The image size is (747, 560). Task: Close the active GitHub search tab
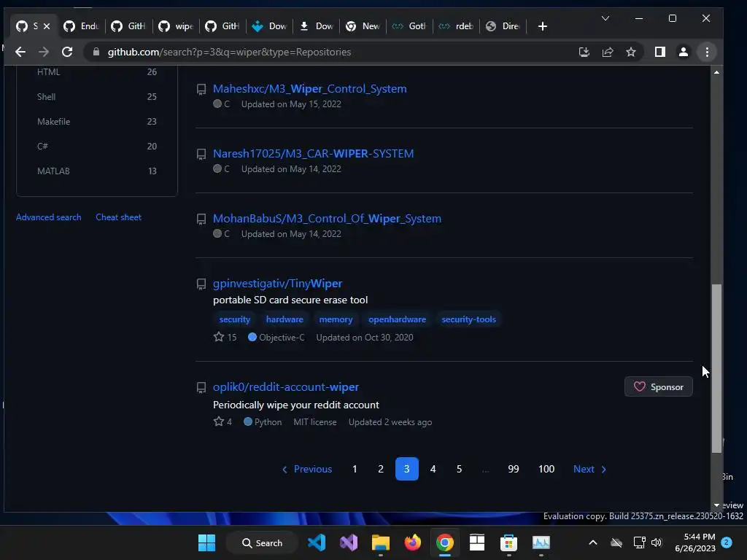(47, 26)
